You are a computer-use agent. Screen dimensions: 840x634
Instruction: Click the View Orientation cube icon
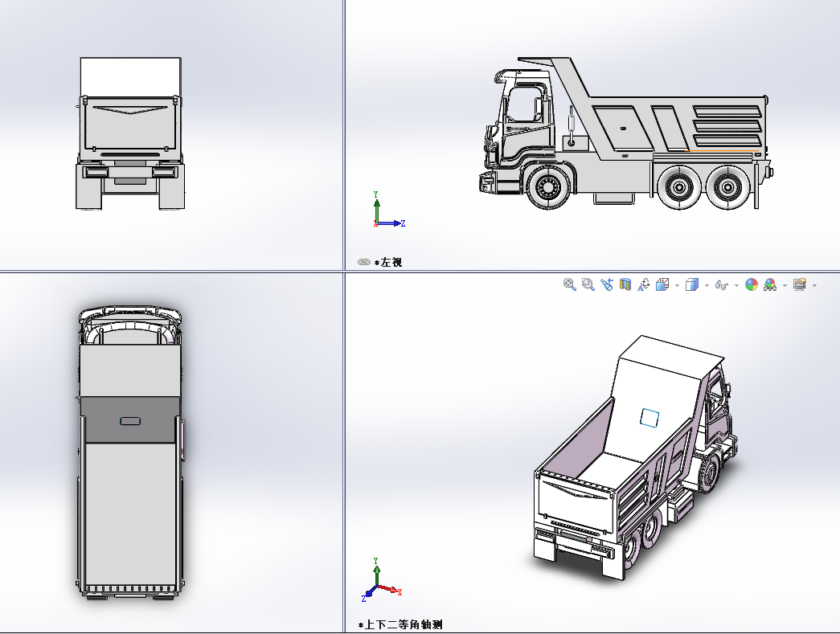pos(662,284)
